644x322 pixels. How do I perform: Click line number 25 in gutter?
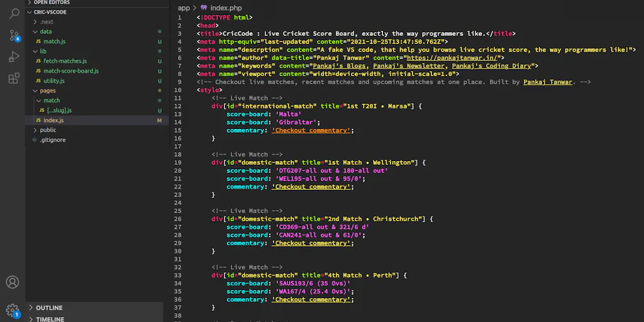[x=177, y=211]
